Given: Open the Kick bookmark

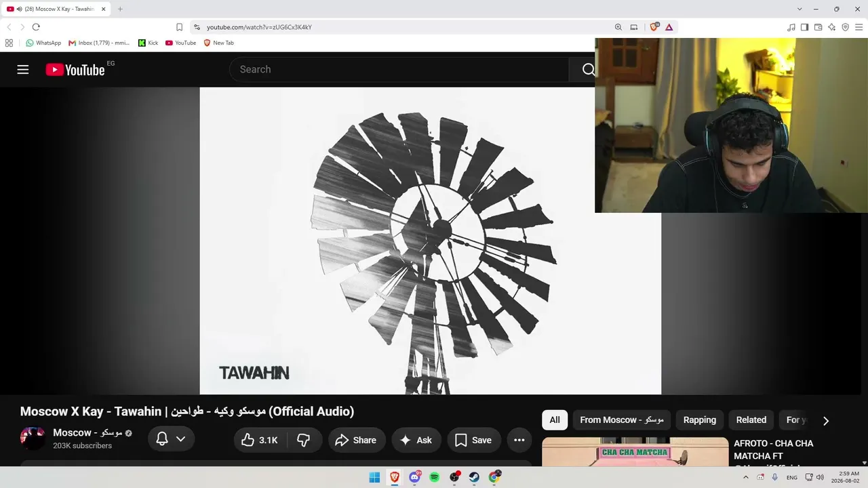Looking at the screenshot, I should click(148, 43).
